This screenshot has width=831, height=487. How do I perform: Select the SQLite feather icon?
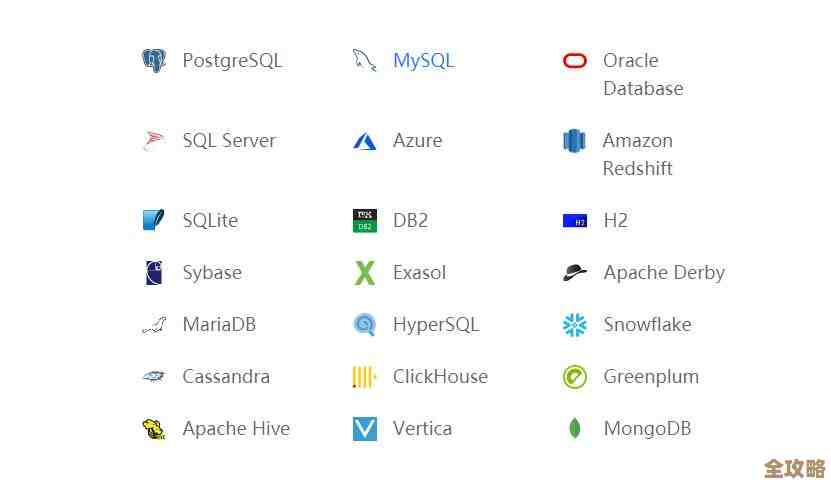154,220
